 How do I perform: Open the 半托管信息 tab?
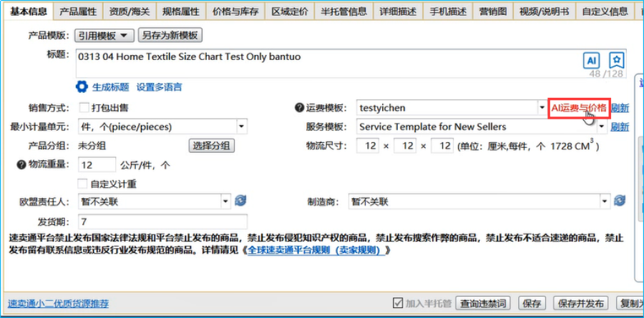pyautogui.click(x=343, y=11)
